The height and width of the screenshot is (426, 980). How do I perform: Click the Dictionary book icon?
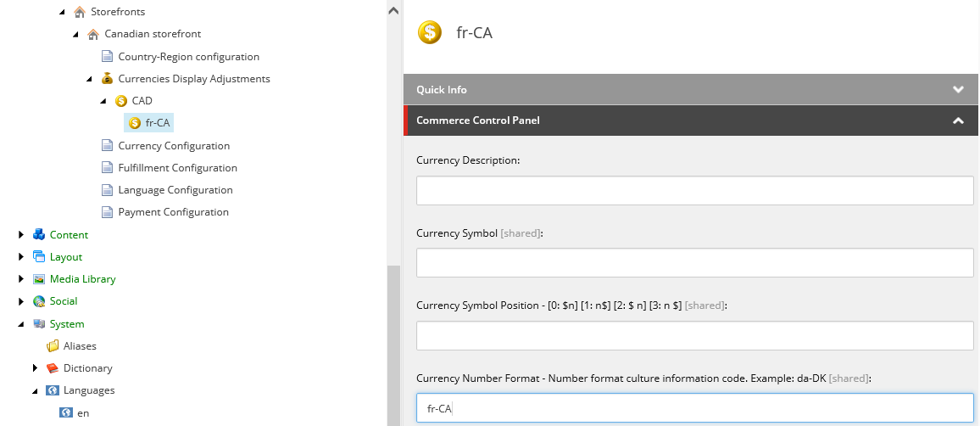53,368
